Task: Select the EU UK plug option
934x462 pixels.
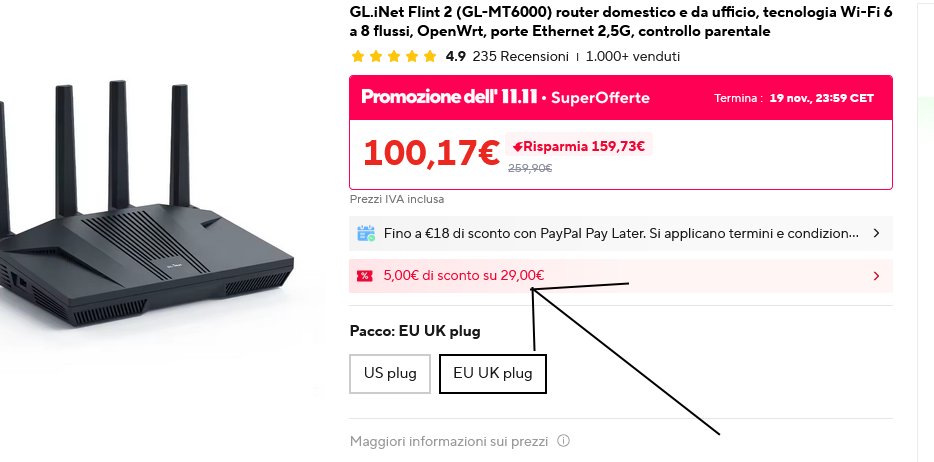Action: 493,374
